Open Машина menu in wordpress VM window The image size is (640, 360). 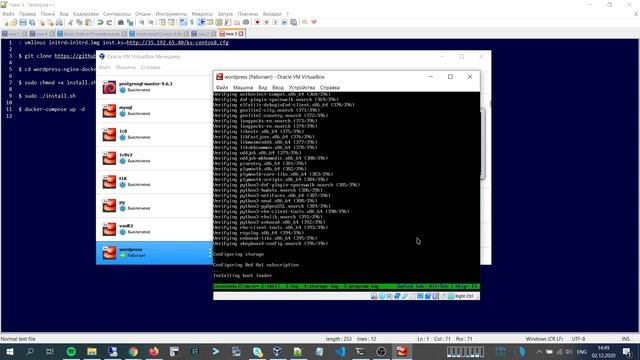243,88
